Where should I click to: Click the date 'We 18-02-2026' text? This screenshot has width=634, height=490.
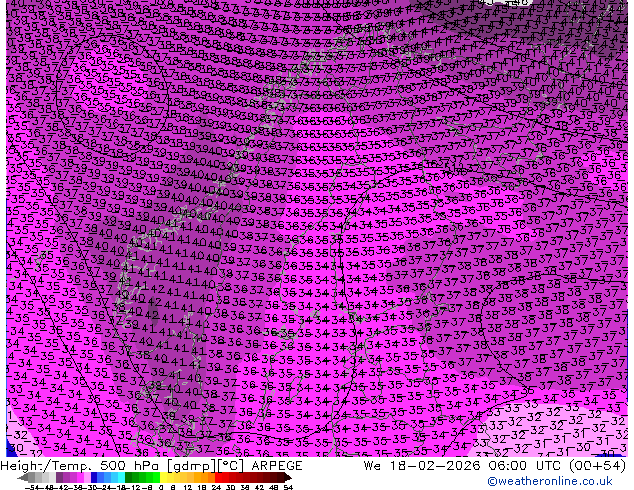422,466
